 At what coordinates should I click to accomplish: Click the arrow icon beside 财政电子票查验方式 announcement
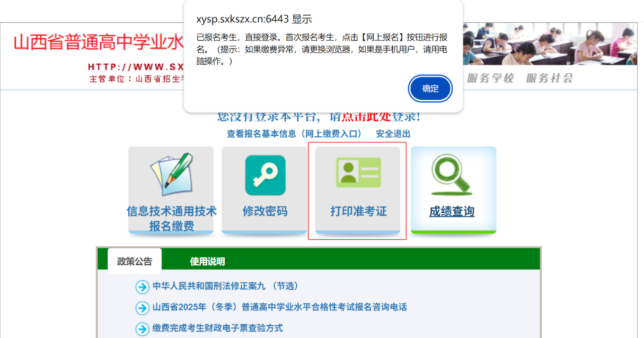(x=142, y=328)
